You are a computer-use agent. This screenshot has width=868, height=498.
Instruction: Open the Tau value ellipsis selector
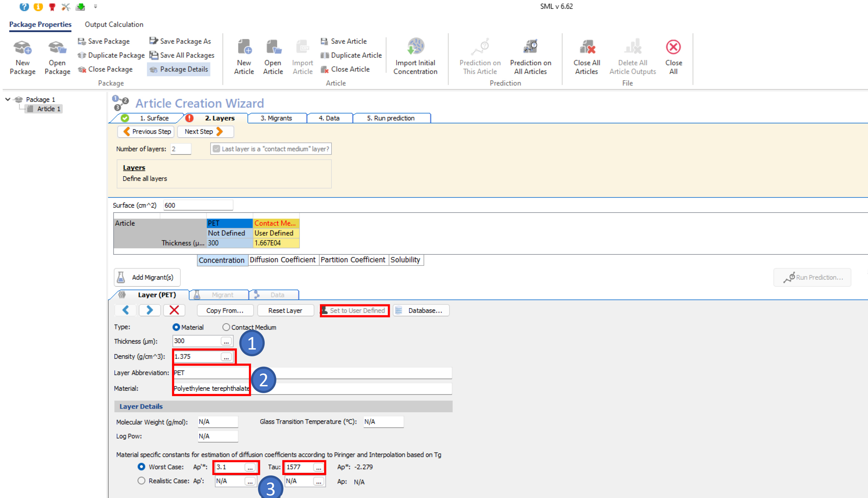click(318, 468)
